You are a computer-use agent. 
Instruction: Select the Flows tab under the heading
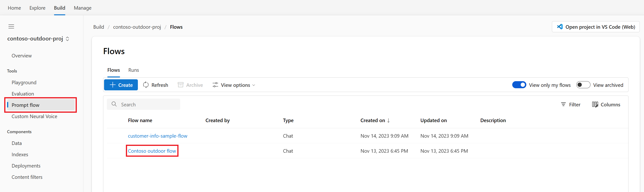113,70
